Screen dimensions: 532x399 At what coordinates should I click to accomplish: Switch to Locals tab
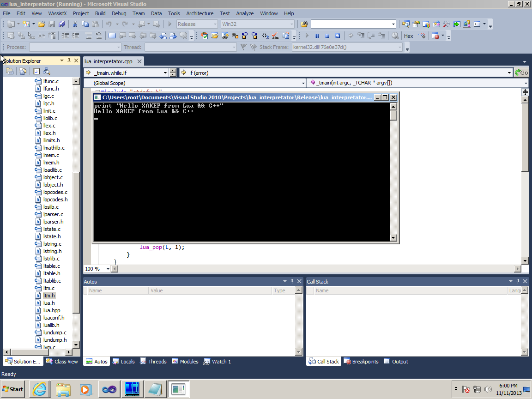pos(124,361)
